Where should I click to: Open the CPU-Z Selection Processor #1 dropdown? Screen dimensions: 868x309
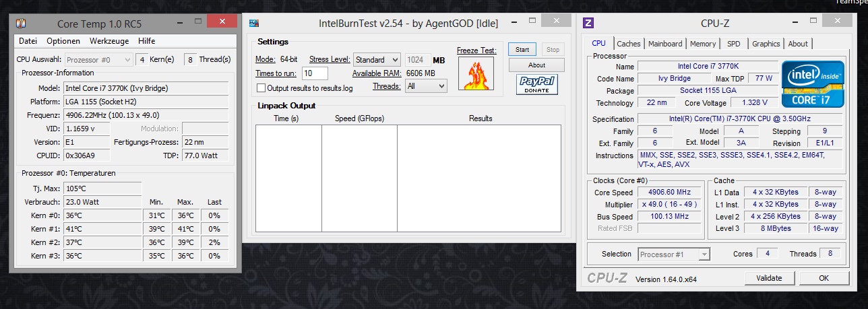click(674, 254)
